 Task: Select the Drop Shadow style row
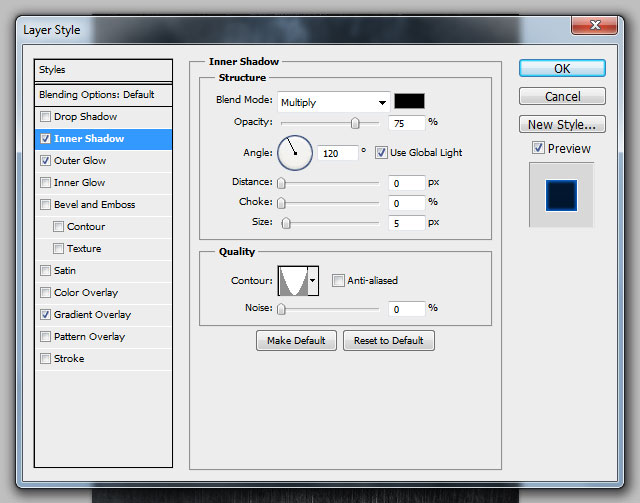point(103,117)
